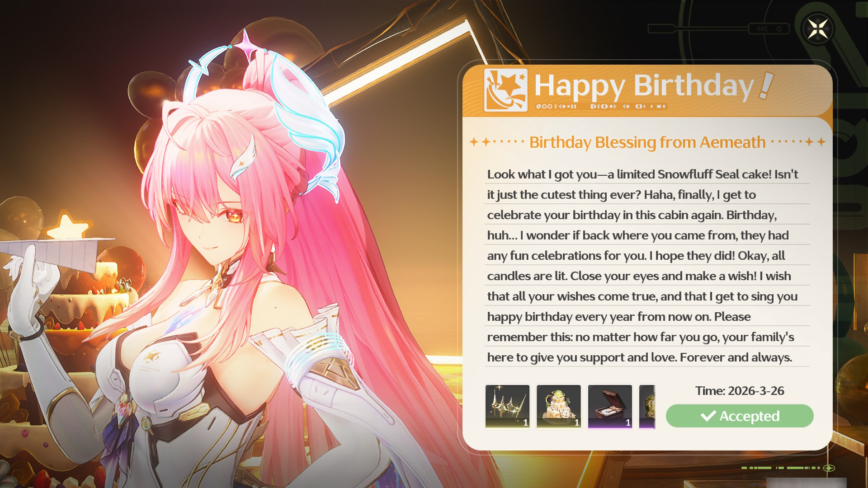Image resolution: width=868 pixels, height=488 pixels.
Task: Click the Time: 2026-3-26 date label
Action: coord(740,391)
